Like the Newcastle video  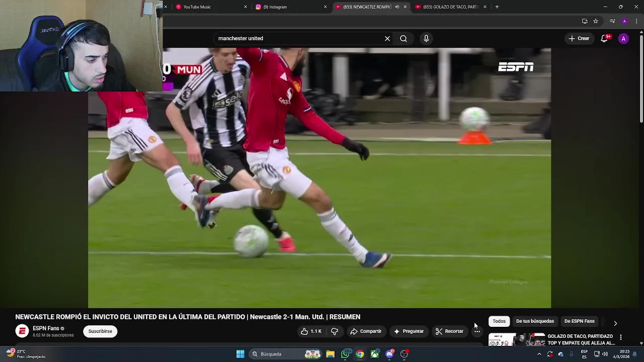pyautogui.click(x=311, y=331)
